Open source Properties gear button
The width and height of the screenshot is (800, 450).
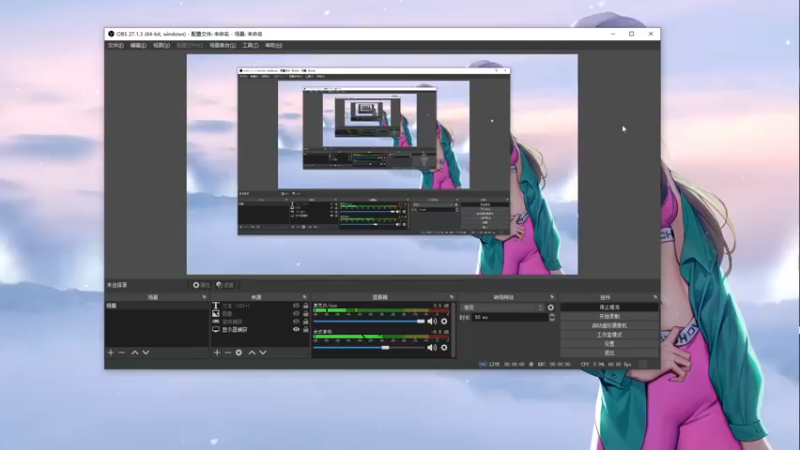[201, 285]
